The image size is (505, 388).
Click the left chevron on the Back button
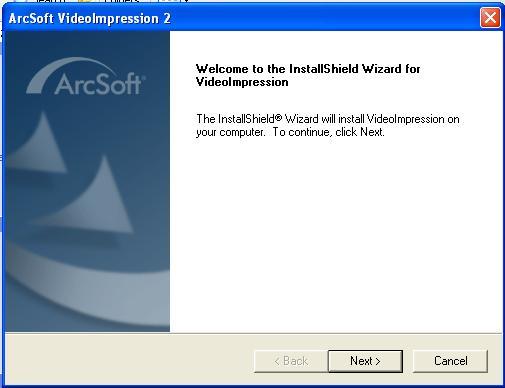pos(277,361)
